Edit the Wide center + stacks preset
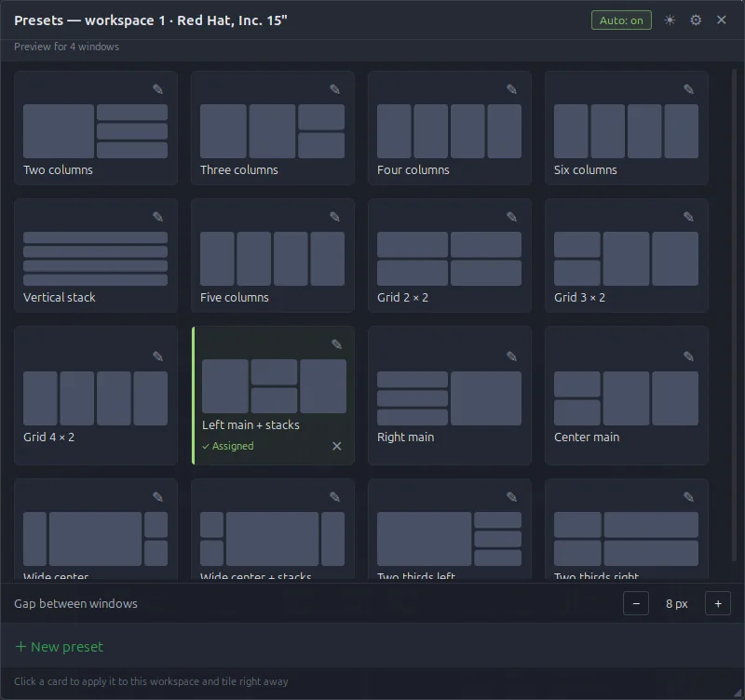The height and width of the screenshot is (700, 745). (x=334, y=497)
